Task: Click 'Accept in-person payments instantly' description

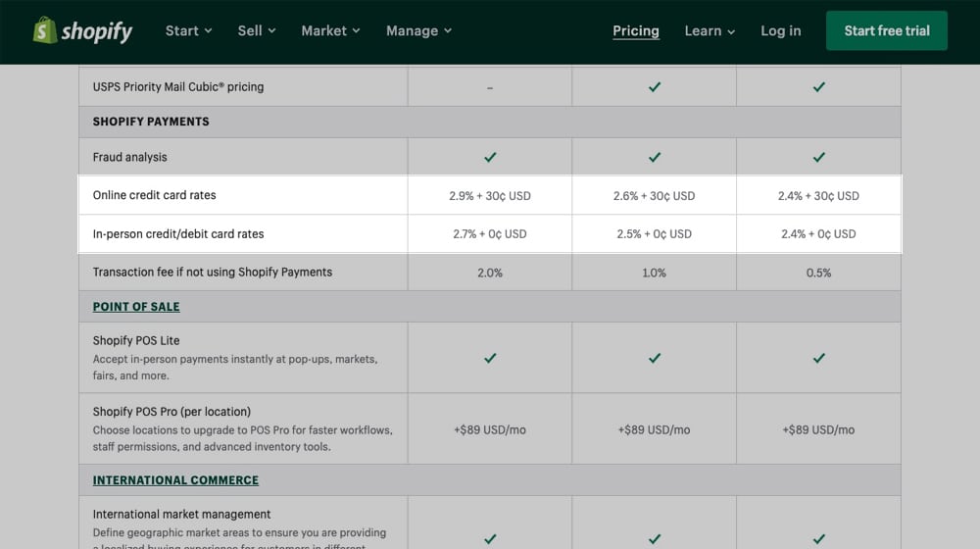Action: point(235,367)
